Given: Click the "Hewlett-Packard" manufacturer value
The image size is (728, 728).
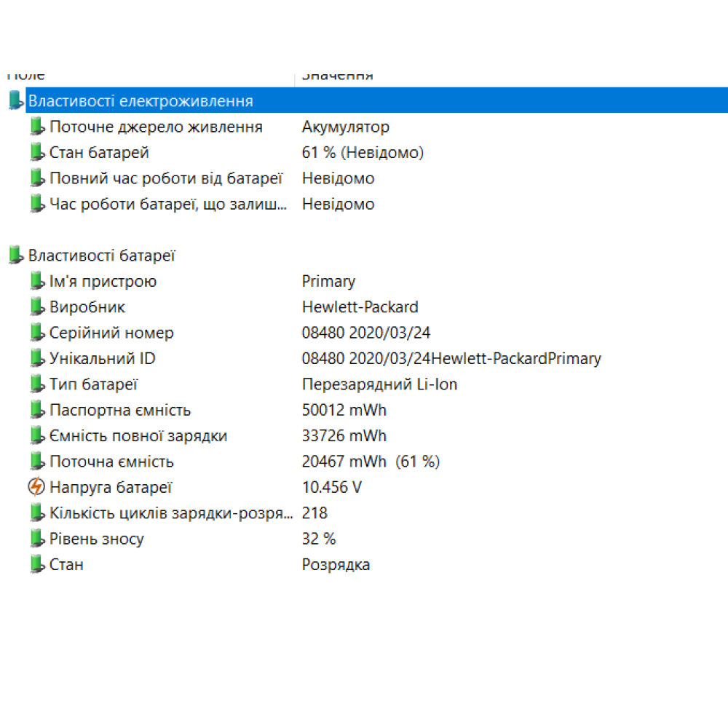Looking at the screenshot, I should tap(360, 307).
